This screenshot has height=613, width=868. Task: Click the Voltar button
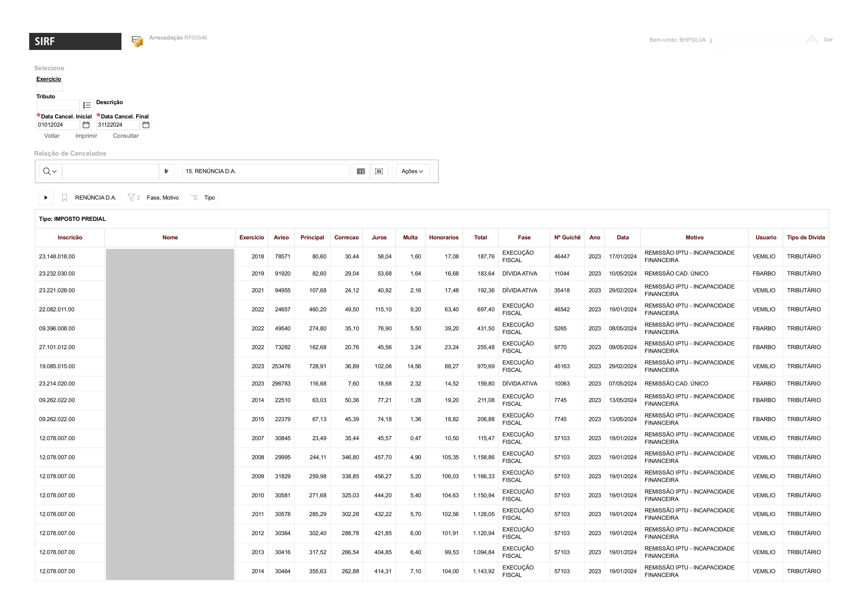(52, 136)
